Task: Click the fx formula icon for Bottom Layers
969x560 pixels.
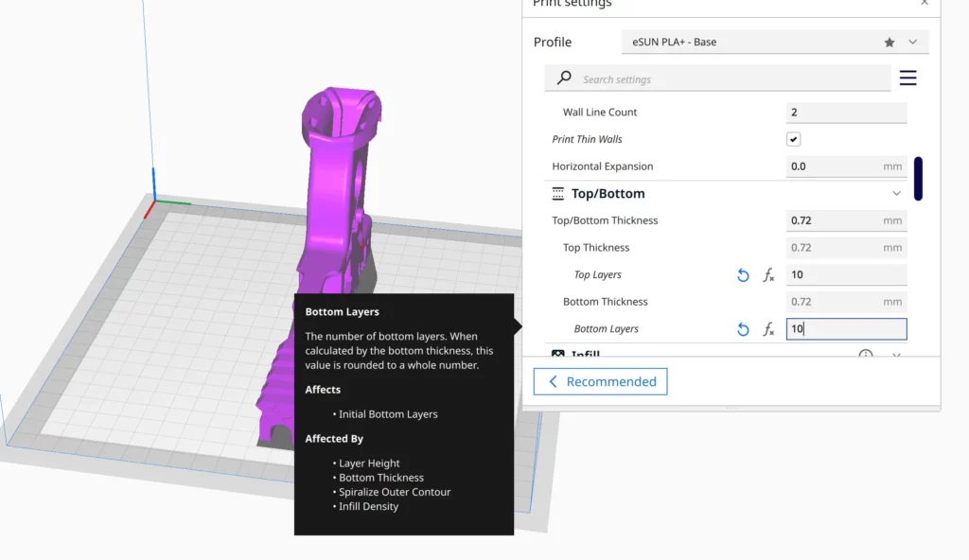Action: [x=768, y=329]
